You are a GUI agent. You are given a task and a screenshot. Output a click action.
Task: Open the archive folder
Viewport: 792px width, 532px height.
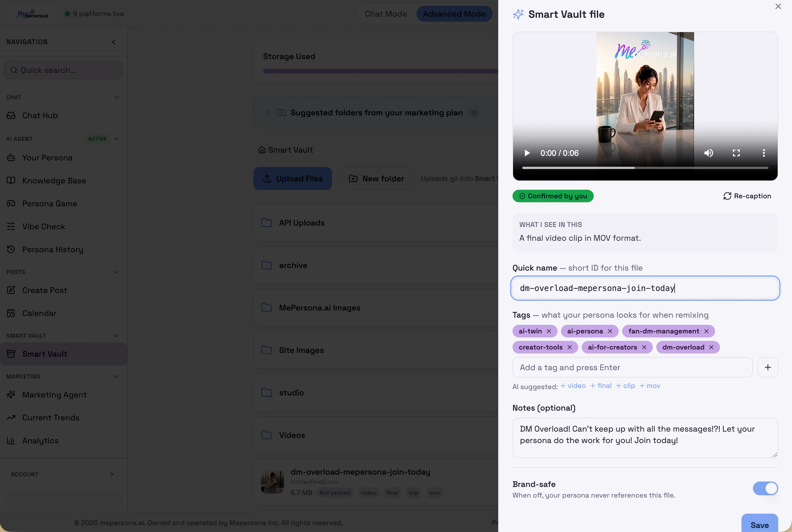pos(376,265)
